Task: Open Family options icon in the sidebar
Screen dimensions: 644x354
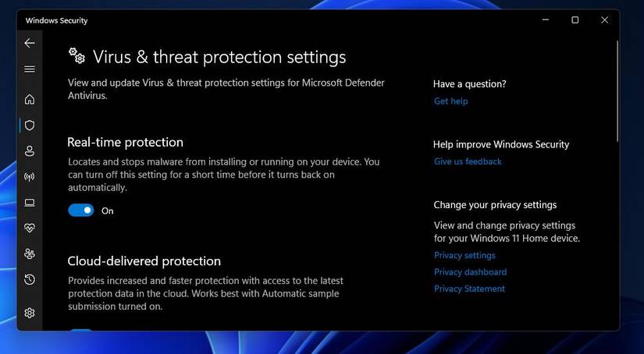Action: click(30, 253)
